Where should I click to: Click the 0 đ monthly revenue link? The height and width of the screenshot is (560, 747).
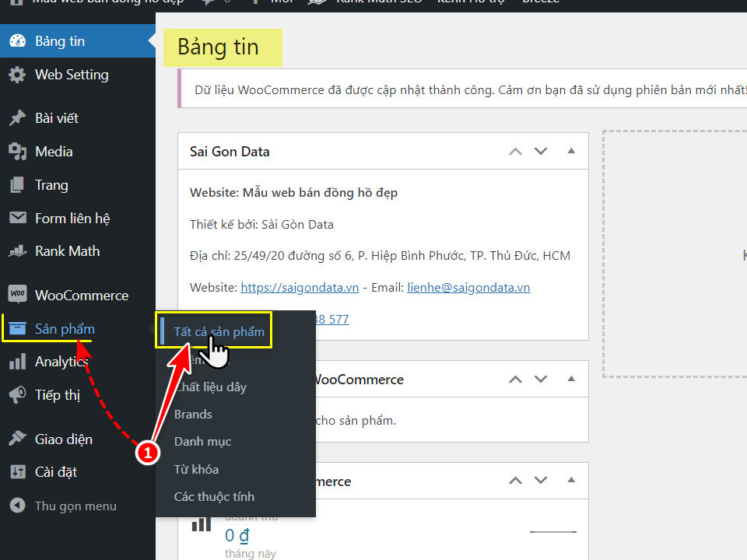coord(237,536)
